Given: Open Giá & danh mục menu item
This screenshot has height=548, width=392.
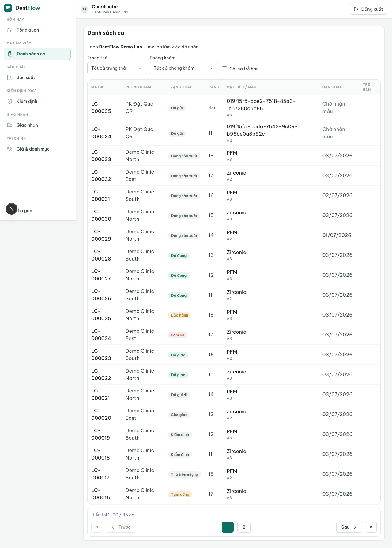Looking at the screenshot, I should click(x=37, y=149).
